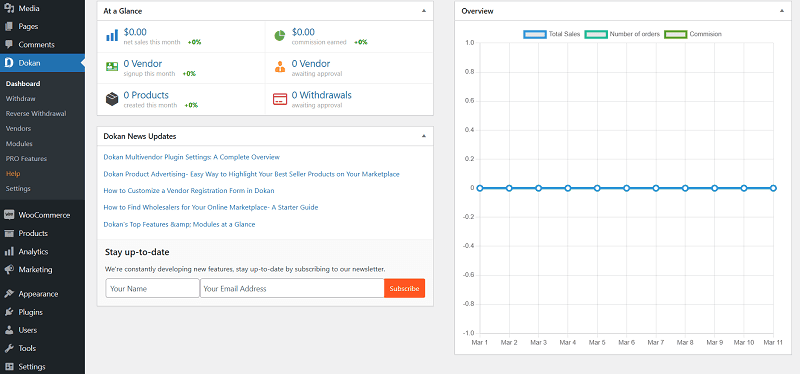Click the Mar 1 chart data point

480,188
